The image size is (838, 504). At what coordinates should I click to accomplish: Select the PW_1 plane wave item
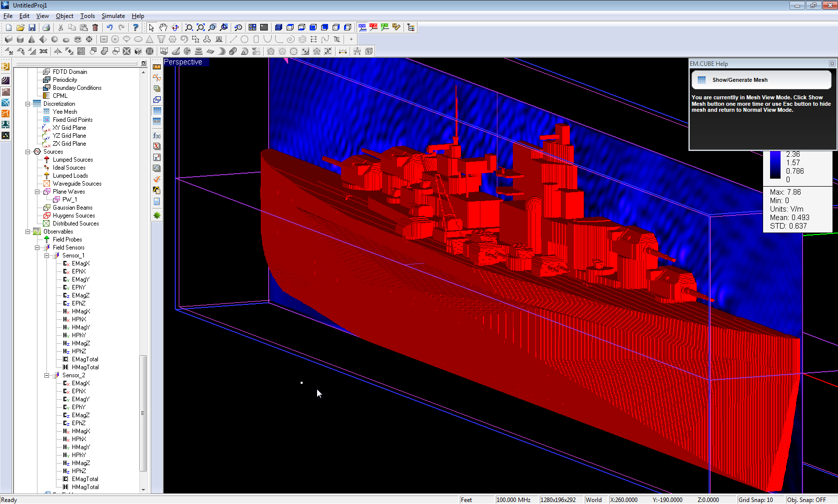[69, 200]
